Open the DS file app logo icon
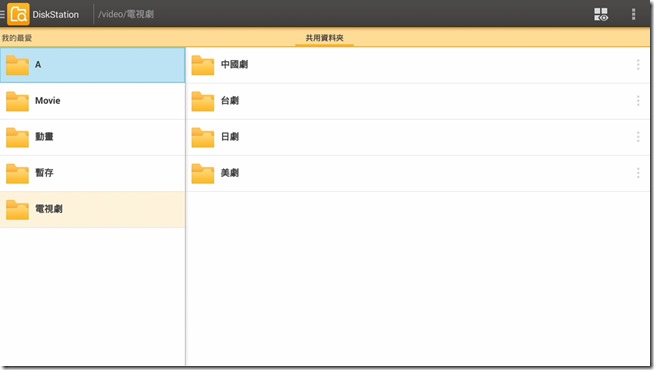The height and width of the screenshot is (370, 654). pos(18,14)
